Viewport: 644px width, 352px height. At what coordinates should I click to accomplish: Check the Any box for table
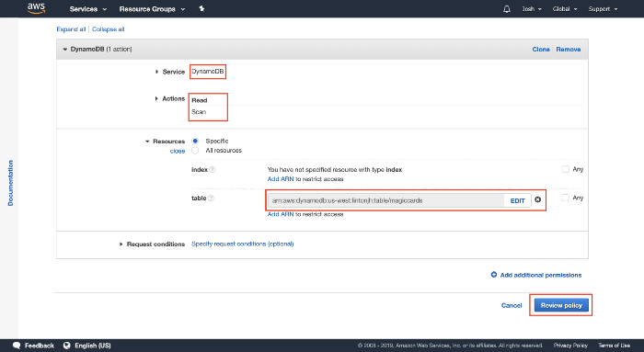(x=565, y=198)
